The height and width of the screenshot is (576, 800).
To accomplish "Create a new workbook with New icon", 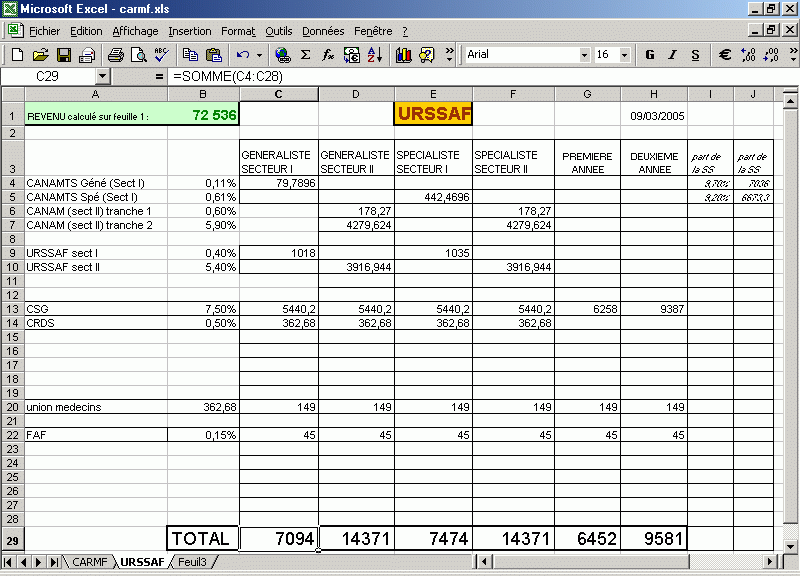I will click(x=17, y=55).
